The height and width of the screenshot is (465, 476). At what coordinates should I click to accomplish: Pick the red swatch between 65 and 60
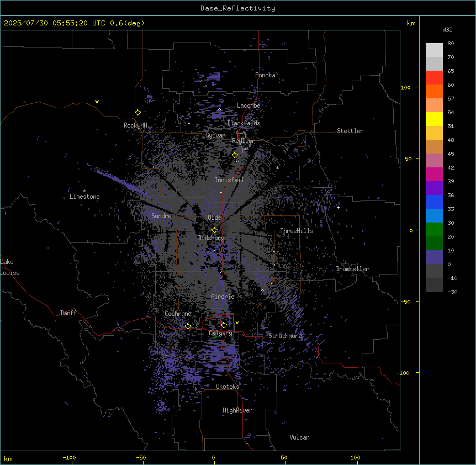(x=434, y=78)
